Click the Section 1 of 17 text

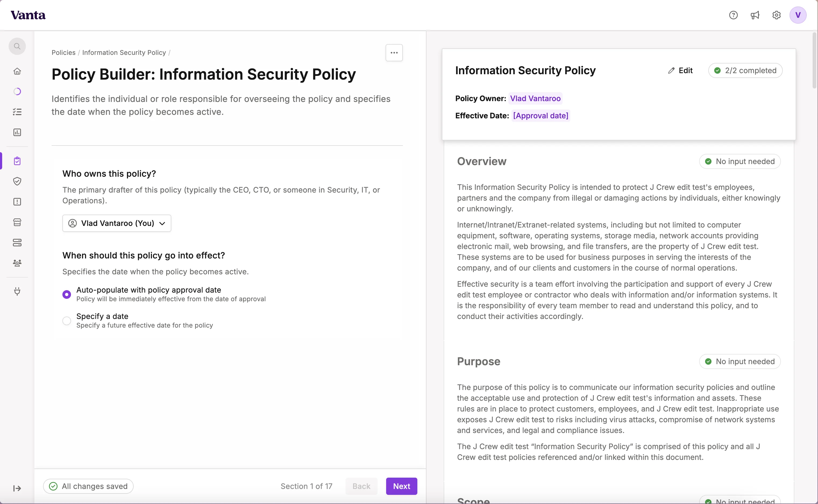(x=306, y=486)
